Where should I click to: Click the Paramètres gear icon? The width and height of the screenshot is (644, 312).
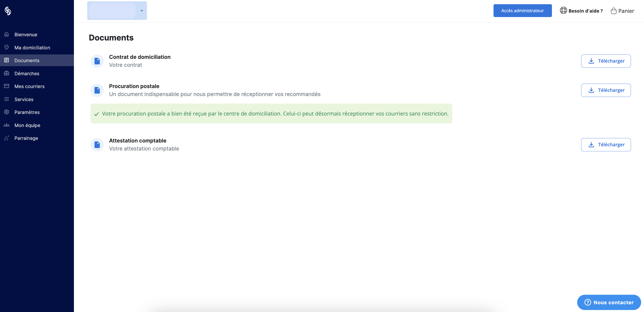click(x=6, y=112)
